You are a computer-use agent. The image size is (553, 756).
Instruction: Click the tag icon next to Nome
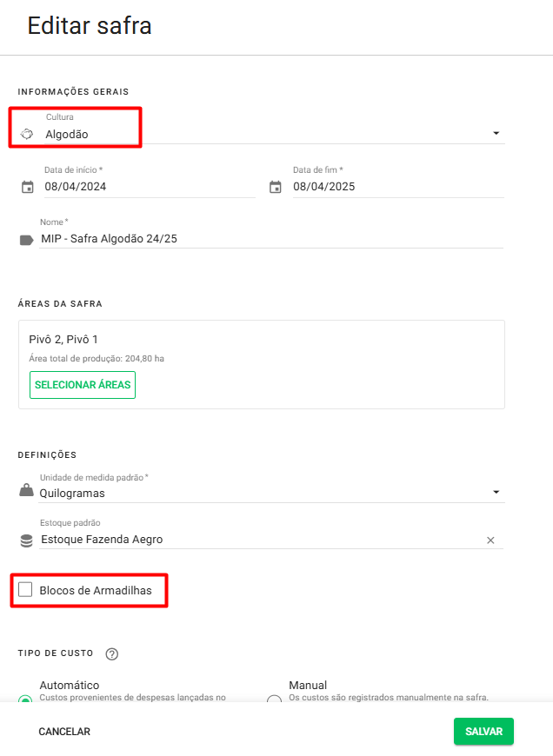point(27,240)
